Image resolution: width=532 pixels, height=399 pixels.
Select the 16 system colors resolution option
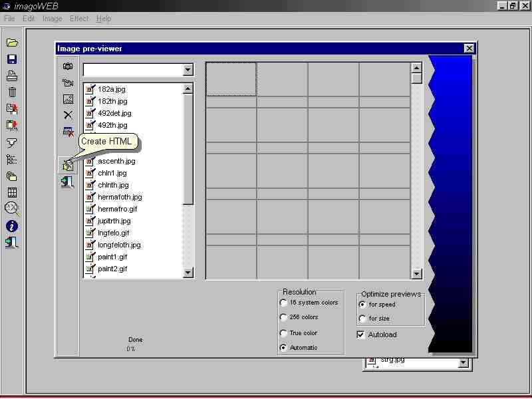(x=284, y=303)
